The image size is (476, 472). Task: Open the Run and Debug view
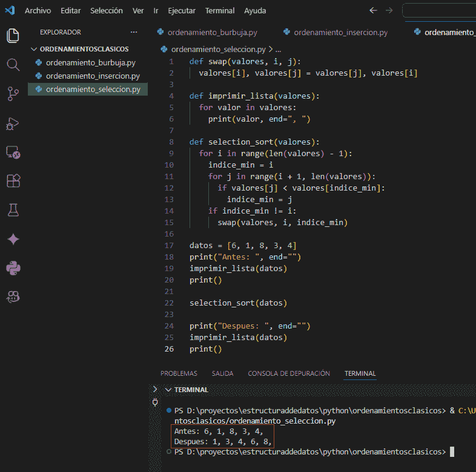coord(13,123)
